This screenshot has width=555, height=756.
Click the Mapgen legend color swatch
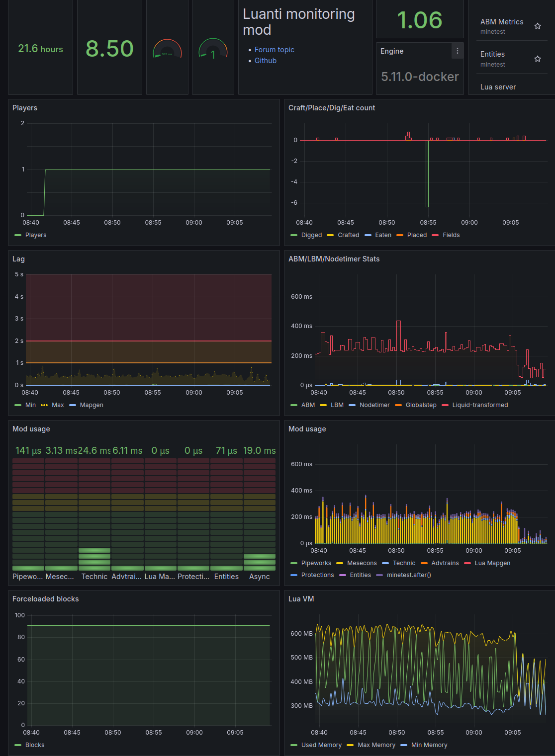[x=73, y=405]
